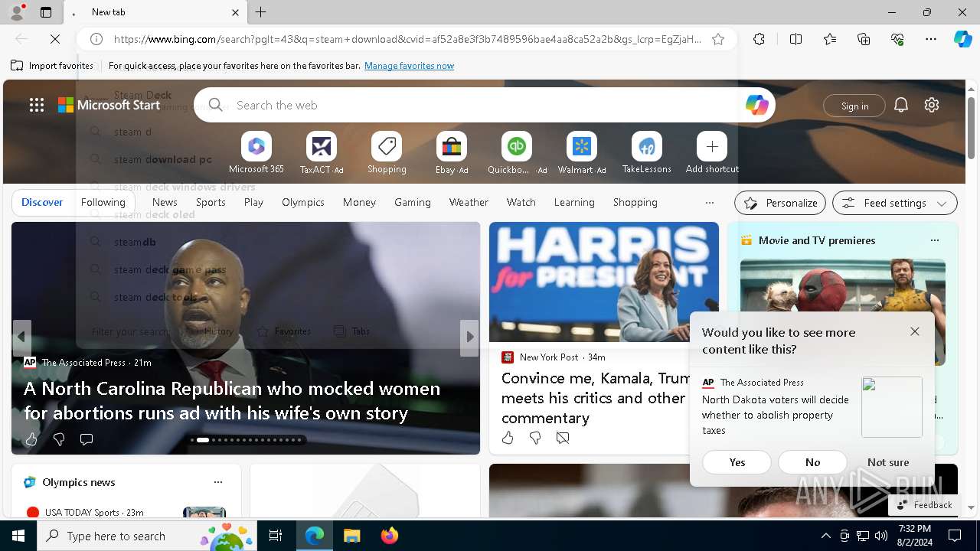Choose Not sure in content prompt
The width and height of the screenshot is (980, 551).
coord(888,462)
